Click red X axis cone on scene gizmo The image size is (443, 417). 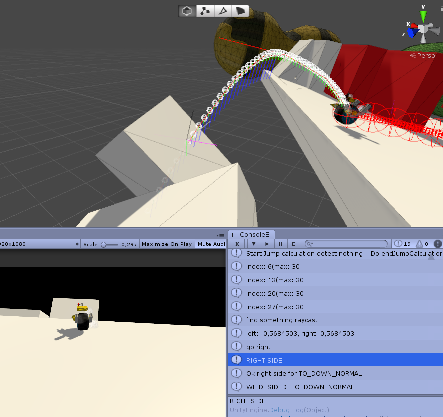[x=413, y=25]
